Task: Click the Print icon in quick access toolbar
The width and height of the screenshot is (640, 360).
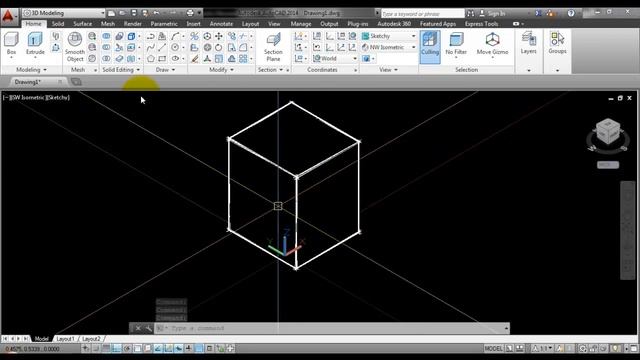Action: pos(190,13)
